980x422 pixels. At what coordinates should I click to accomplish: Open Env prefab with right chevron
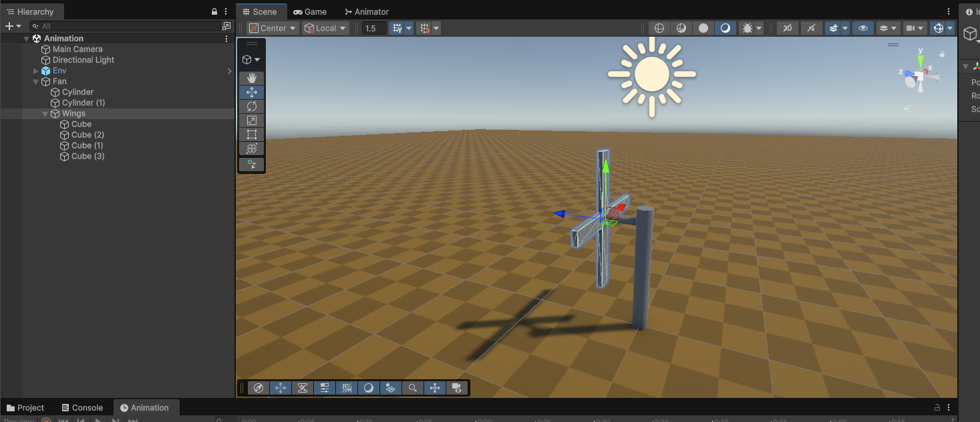229,71
